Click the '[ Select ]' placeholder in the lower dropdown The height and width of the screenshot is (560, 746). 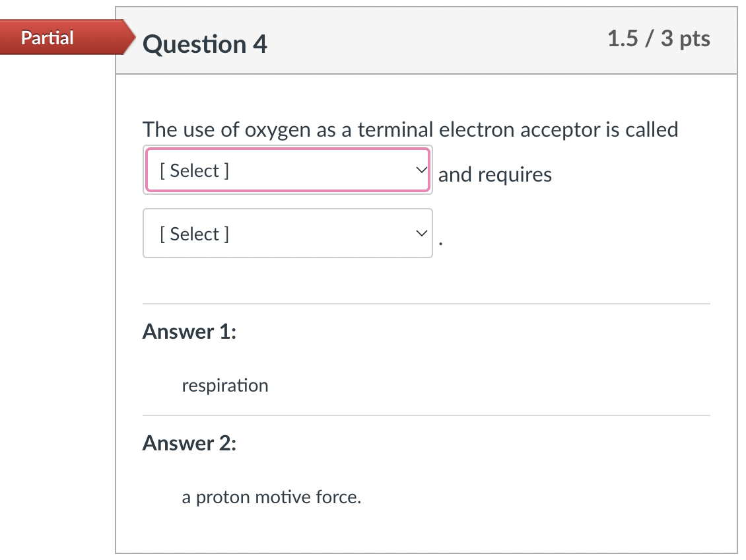coord(195,234)
